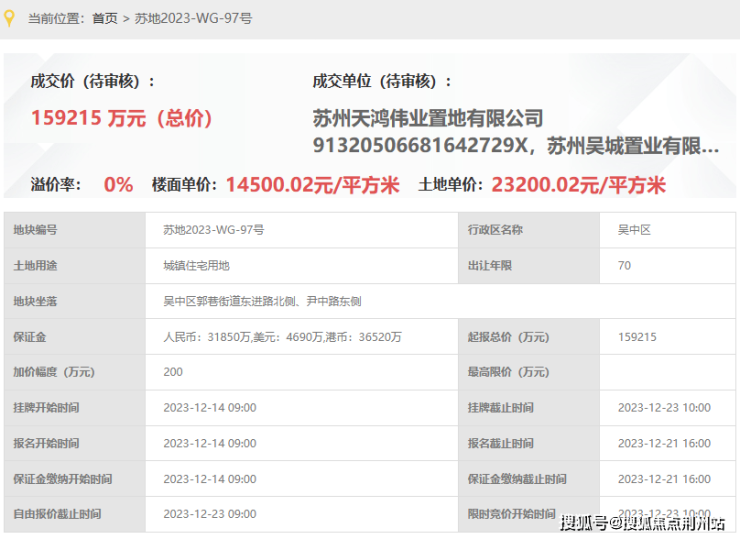Click the 报名开始时间 value 2023-12-14 09:00
740x539 pixels.
[x=210, y=443]
